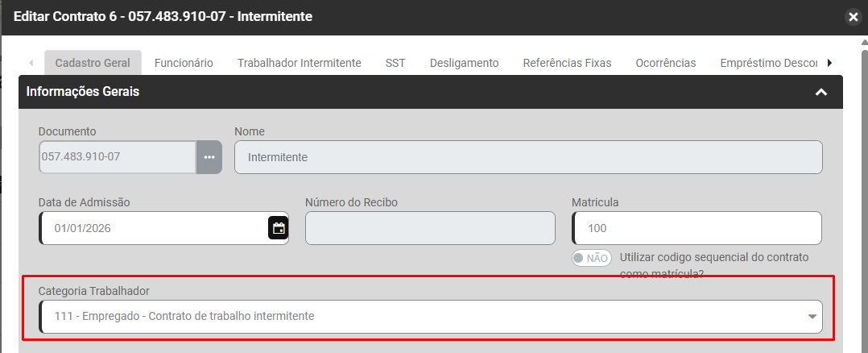Viewport: 868px width, 353px height.
Task: Select the Desligamento tab
Action: [464, 63]
